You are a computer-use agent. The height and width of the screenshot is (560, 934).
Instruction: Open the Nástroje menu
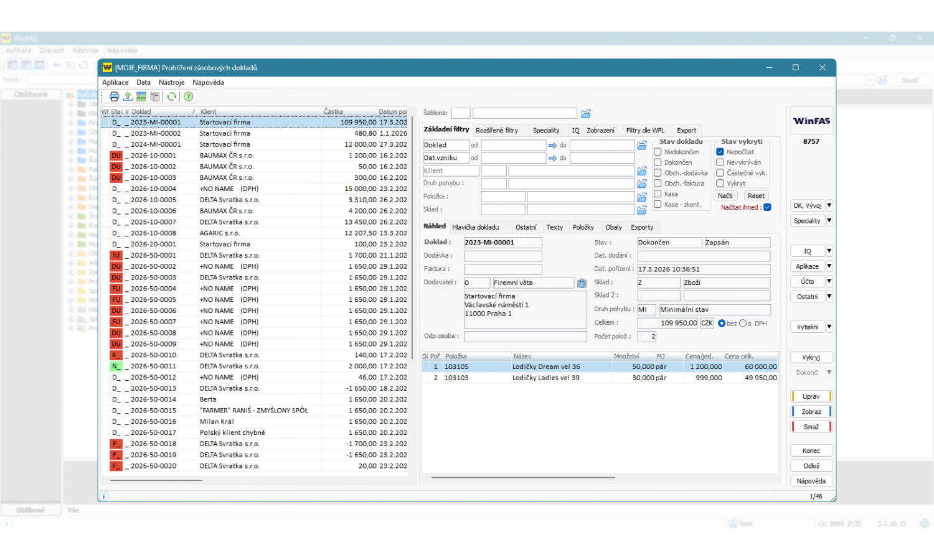tap(171, 82)
